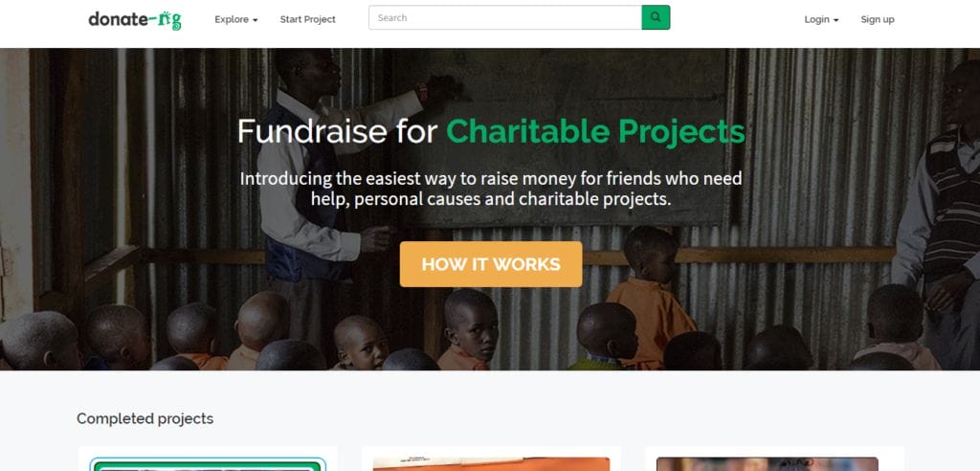Viewport: 980px width, 471px height.
Task: Focus the Search text field
Action: coord(504,17)
